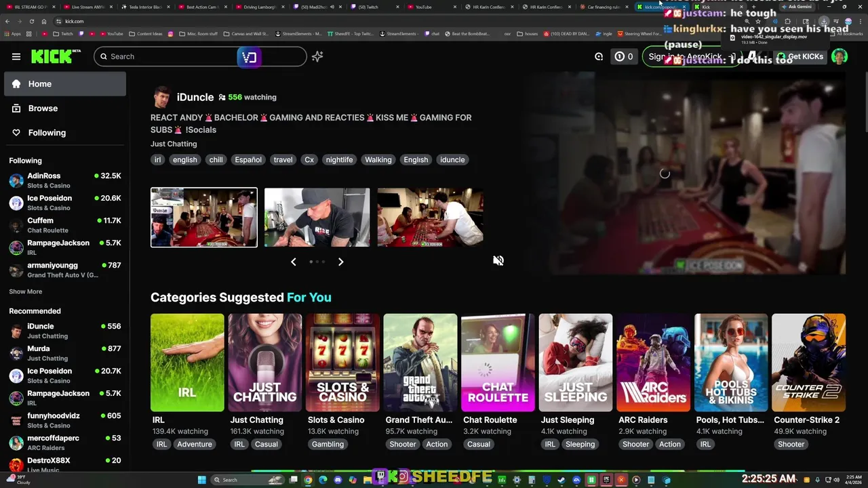Open the Just Sleeping category card
Screen dimensions: 868x488
coord(576,363)
